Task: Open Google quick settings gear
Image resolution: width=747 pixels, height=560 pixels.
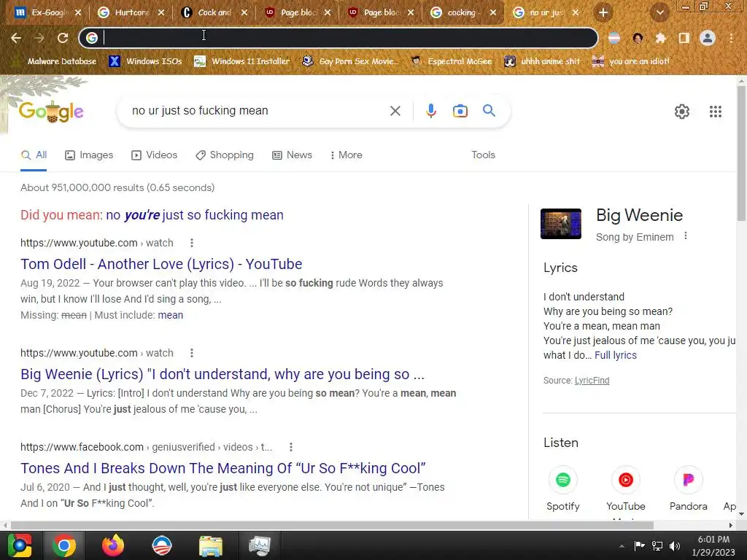Action: (682, 112)
